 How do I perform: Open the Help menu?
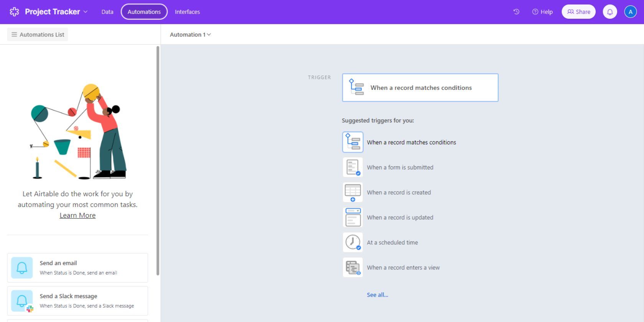[542, 12]
